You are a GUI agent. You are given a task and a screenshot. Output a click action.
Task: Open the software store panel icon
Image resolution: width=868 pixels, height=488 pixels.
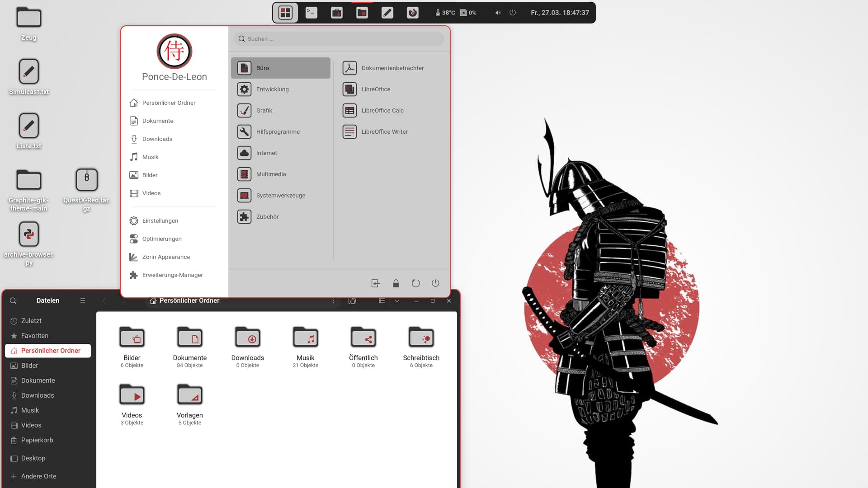pyautogui.click(x=336, y=13)
